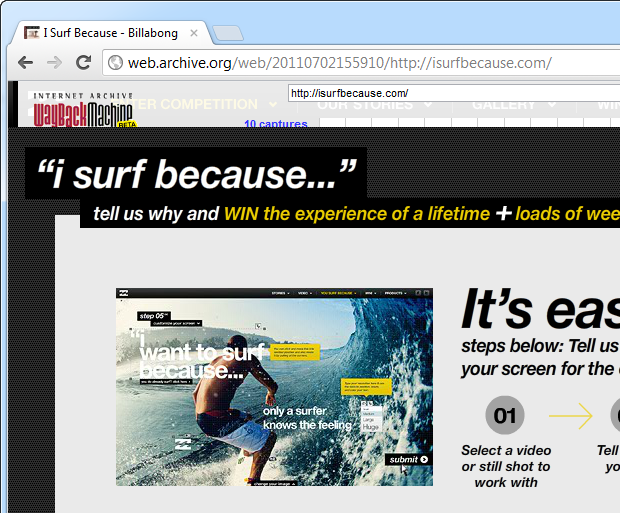Click the Wayback Machine logo
The image size is (620, 513).
[83, 110]
